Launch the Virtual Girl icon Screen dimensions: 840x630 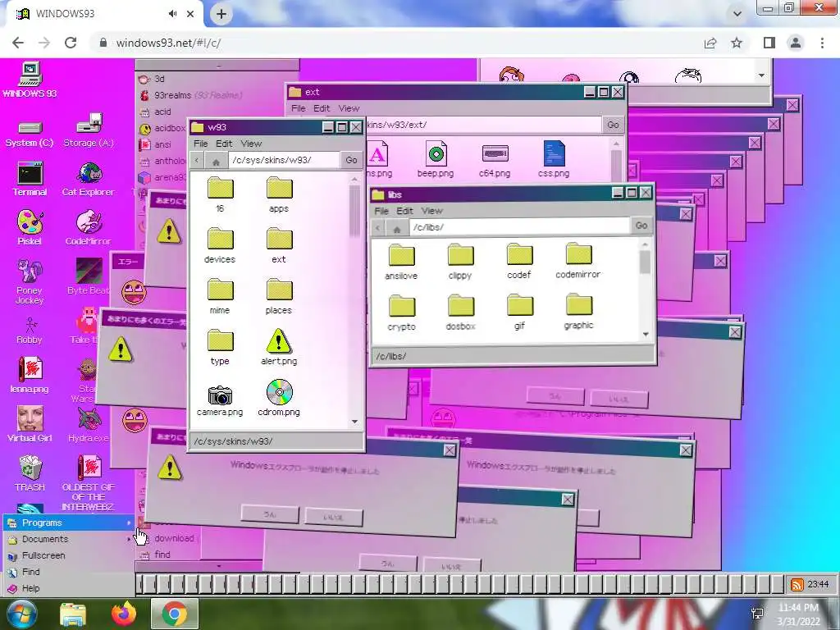tap(30, 424)
